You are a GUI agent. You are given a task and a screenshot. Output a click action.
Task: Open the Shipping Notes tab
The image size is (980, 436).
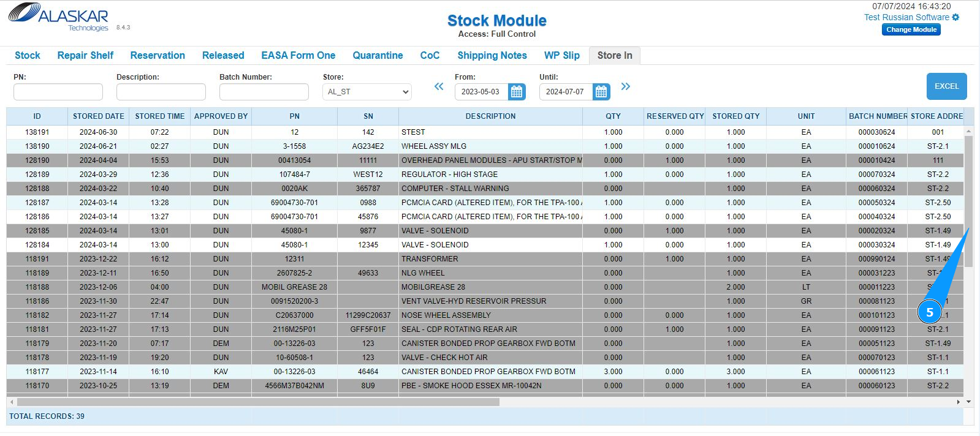(492, 55)
